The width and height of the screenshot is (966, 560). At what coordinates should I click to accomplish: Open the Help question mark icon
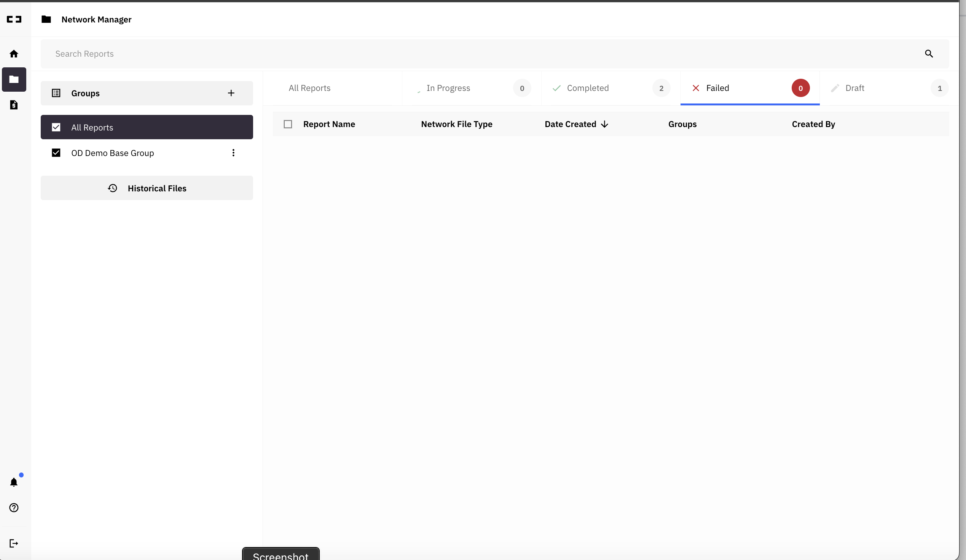click(x=14, y=508)
